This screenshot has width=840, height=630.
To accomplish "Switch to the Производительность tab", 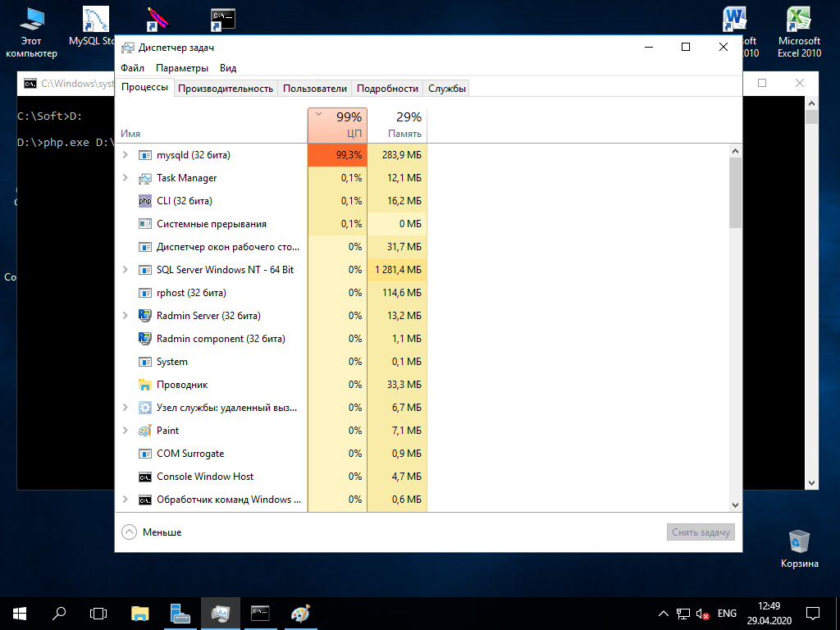I will 226,89.
